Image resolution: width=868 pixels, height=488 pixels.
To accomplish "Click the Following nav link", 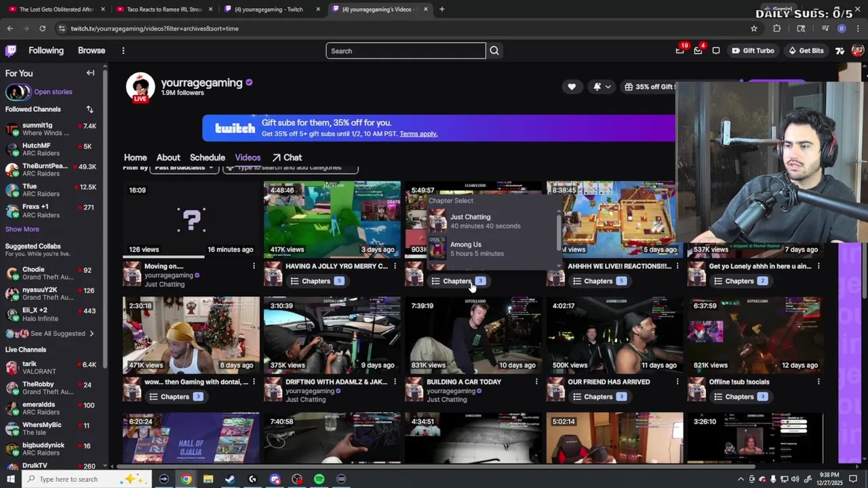I will pos(46,51).
